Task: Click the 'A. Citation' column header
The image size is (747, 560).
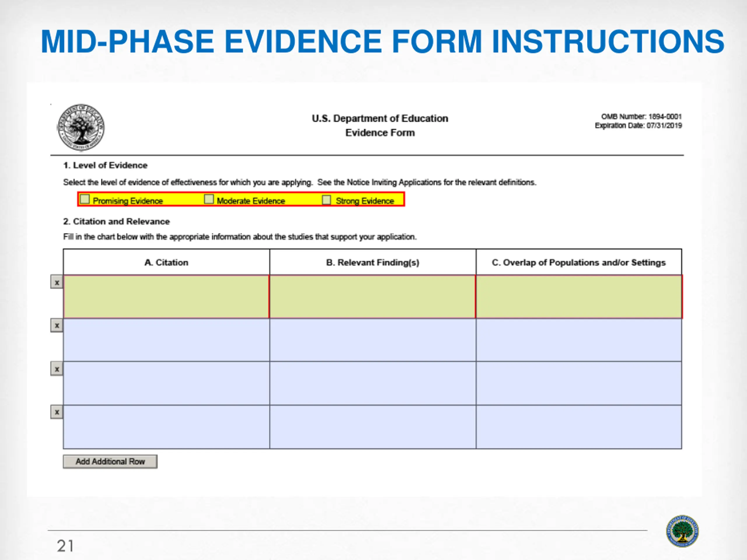Action: click(167, 262)
